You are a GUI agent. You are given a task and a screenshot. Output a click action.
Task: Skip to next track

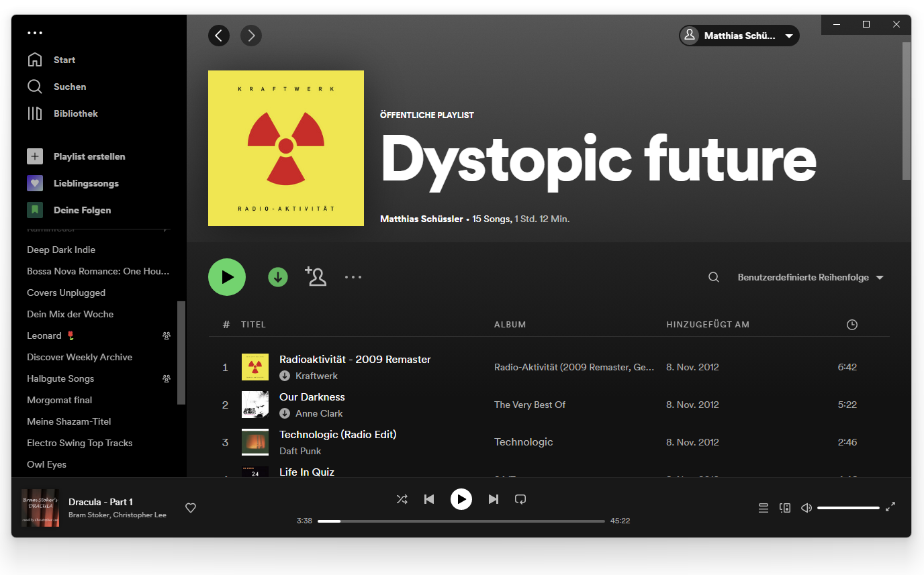click(494, 499)
